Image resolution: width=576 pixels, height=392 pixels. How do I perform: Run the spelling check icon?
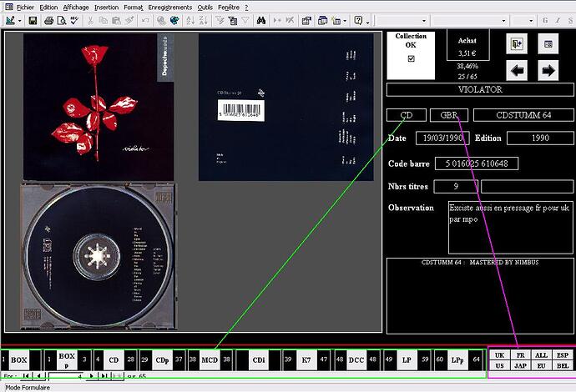coord(74,21)
